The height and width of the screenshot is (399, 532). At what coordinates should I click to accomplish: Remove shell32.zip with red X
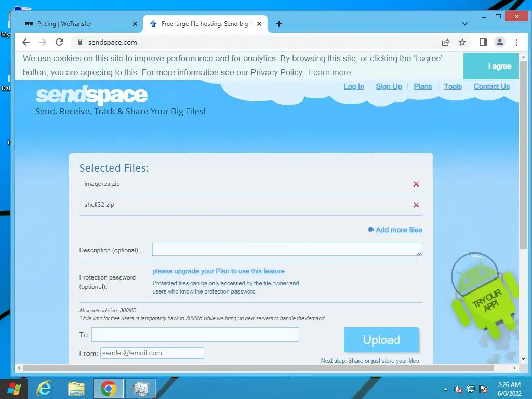point(416,205)
